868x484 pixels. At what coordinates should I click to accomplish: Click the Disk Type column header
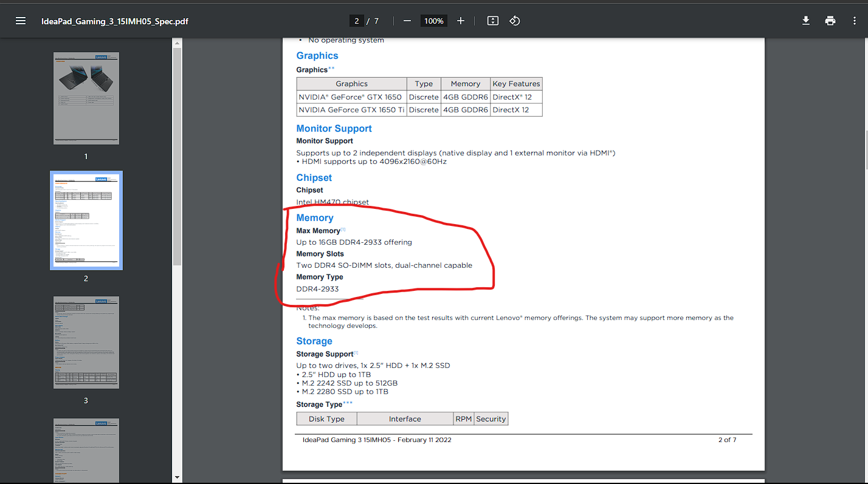tap(326, 419)
